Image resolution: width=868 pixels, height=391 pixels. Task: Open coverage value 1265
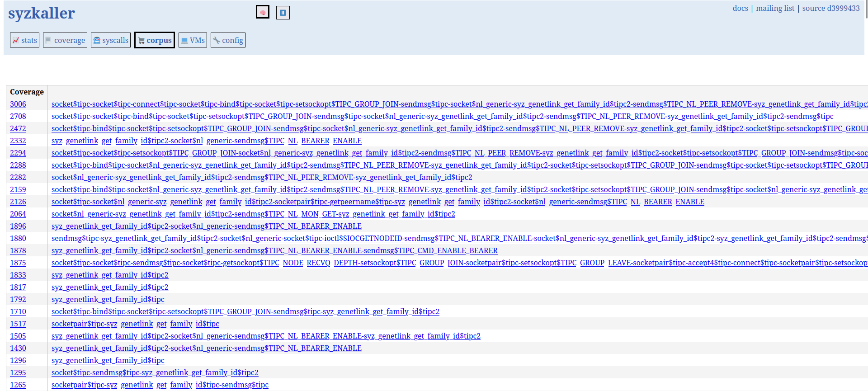[18, 385]
